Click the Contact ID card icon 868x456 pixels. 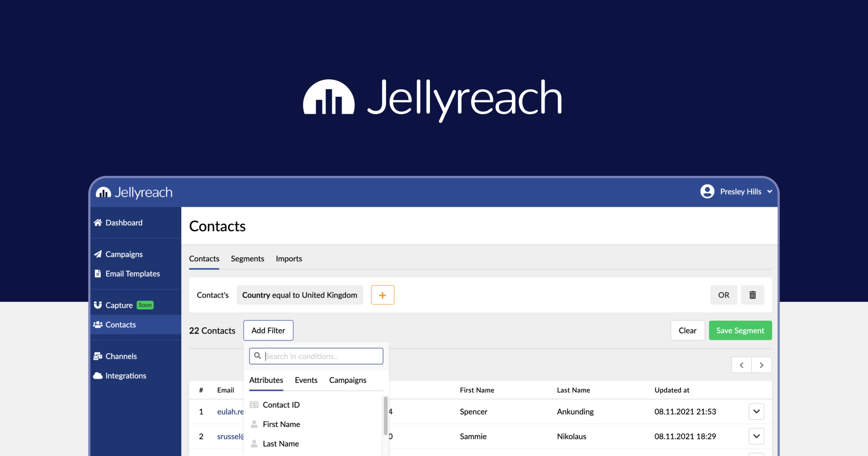click(254, 405)
